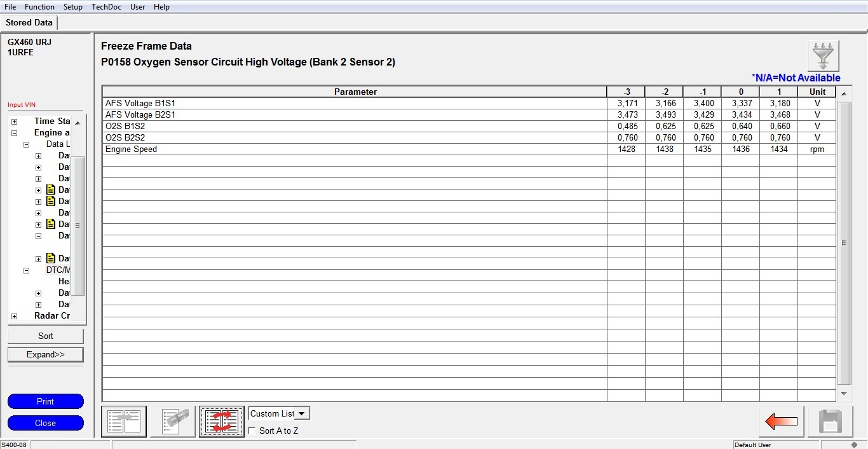Image resolution: width=868 pixels, height=449 pixels.
Task: Click the move-to-list icon with gray arrow
Action: coord(124,422)
